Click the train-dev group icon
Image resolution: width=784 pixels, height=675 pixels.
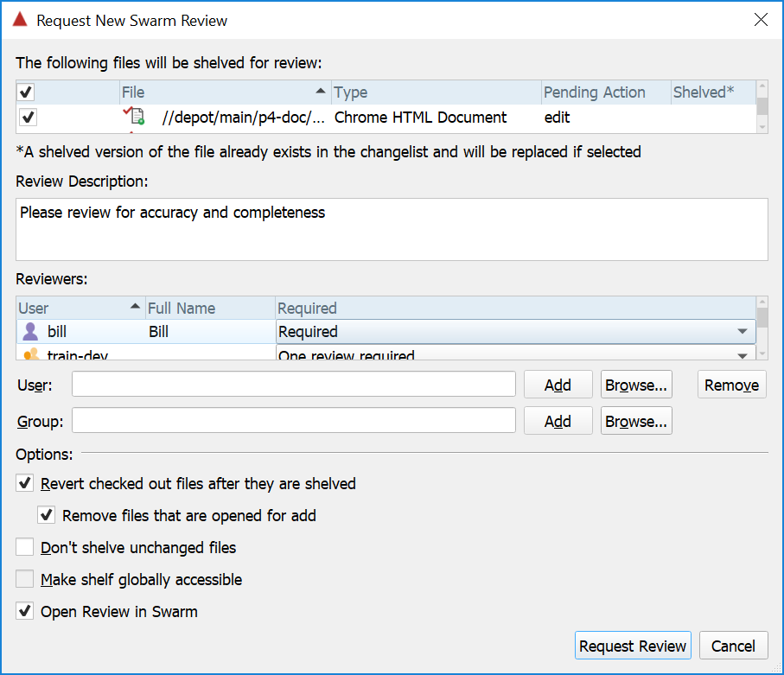pyautogui.click(x=31, y=354)
